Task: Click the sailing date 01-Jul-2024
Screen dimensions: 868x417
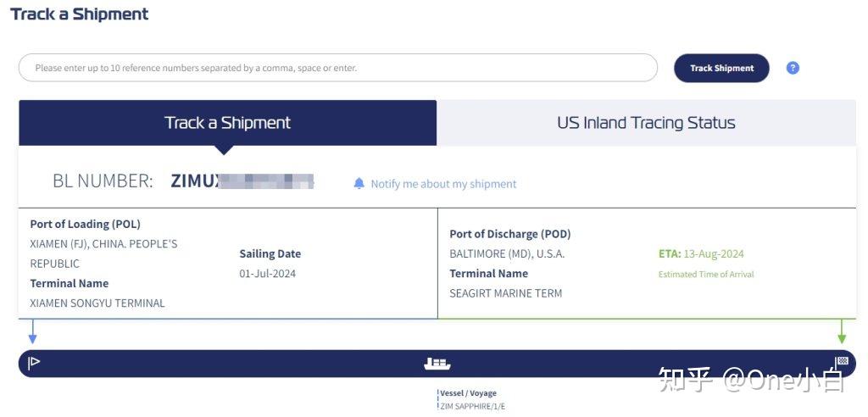Action: (268, 274)
